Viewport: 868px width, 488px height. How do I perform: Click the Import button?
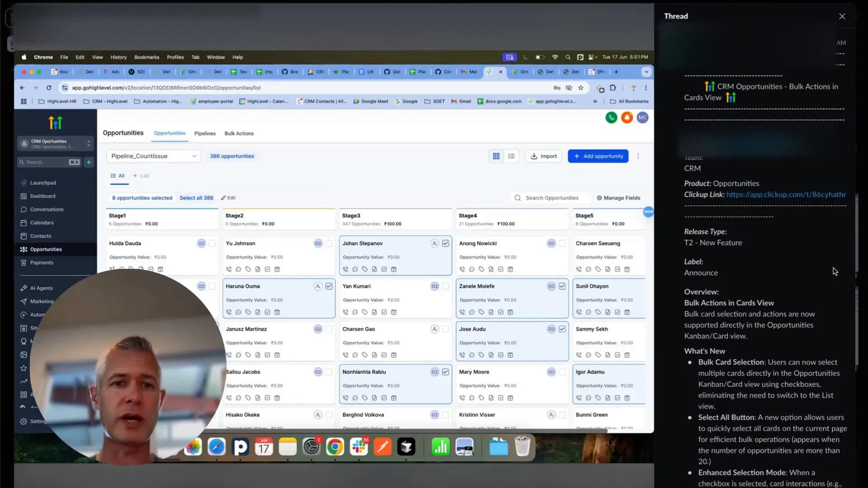[543, 156]
